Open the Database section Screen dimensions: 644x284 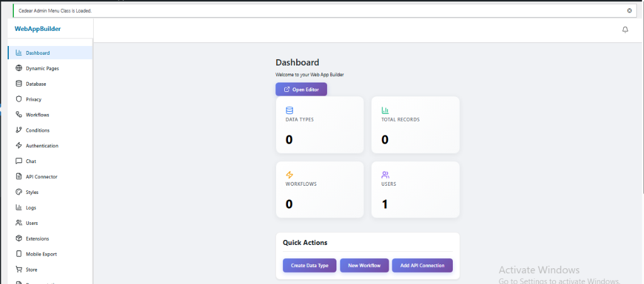point(50,84)
